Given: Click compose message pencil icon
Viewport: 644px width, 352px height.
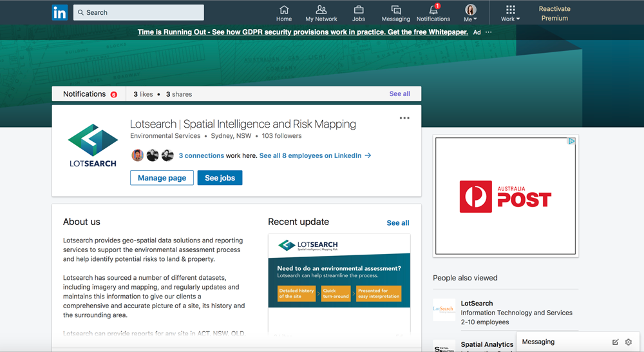Looking at the screenshot, I should (615, 342).
